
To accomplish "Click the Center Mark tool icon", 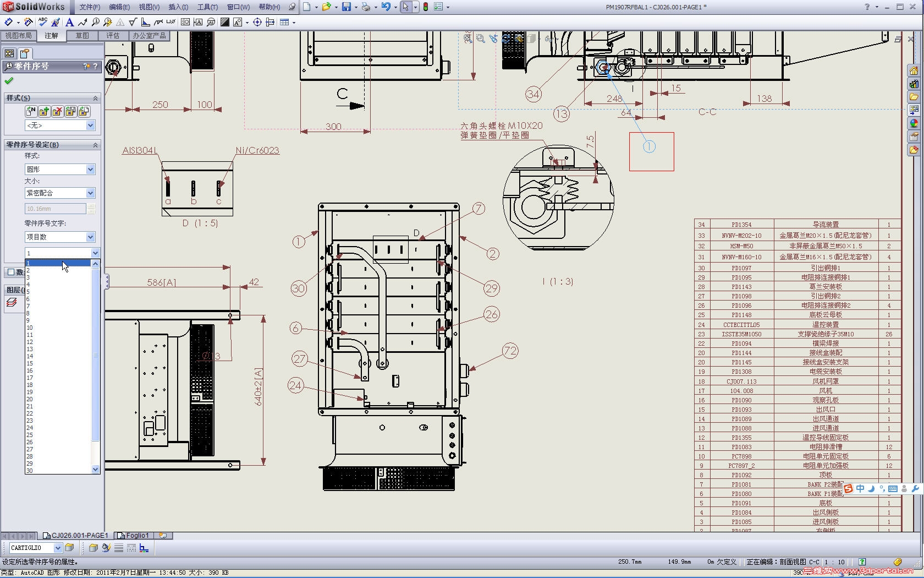I will tap(257, 22).
